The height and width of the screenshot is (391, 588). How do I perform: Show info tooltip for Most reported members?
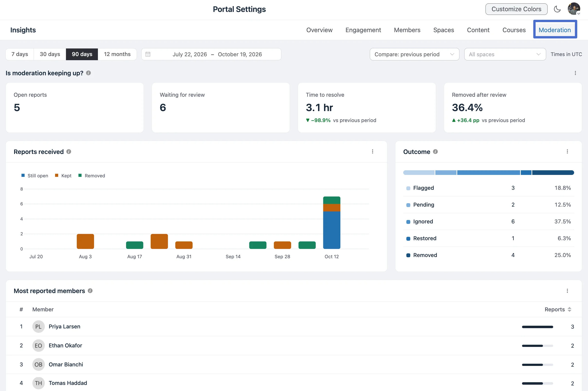[x=90, y=291]
